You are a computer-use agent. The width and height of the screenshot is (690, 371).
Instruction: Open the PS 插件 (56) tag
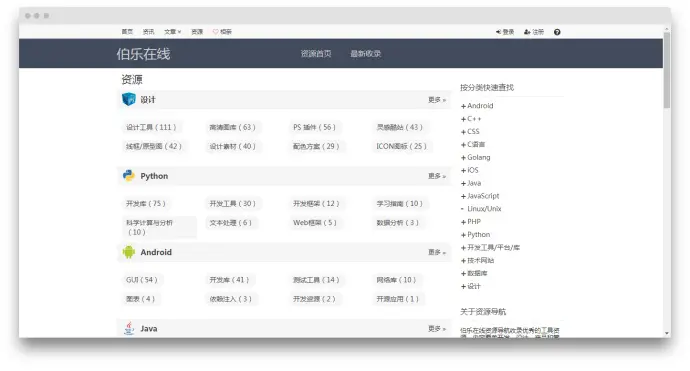pyautogui.click(x=314, y=127)
